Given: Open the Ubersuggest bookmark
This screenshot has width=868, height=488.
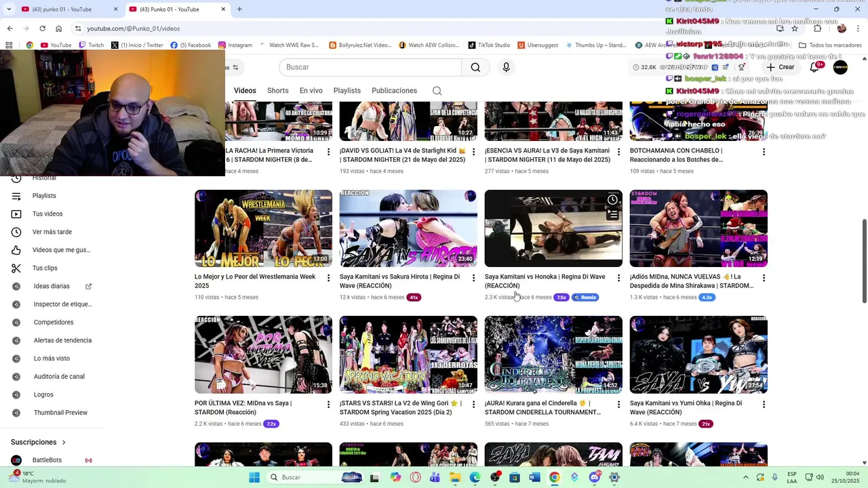Looking at the screenshot, I should 538,45.
